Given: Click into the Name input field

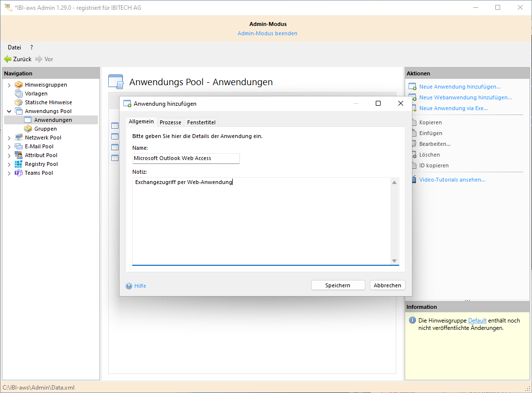Looking at the screenshot, I should (x=186, y=158).
